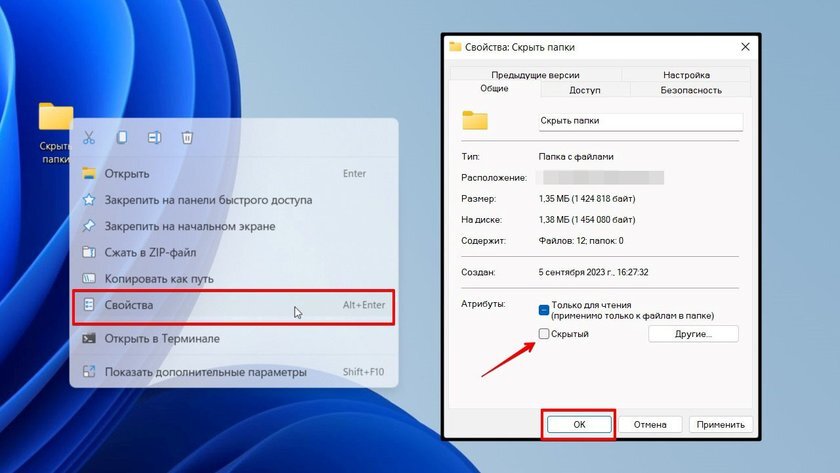
Task: Click the folder icon beside Открыть
Action: 89,174
